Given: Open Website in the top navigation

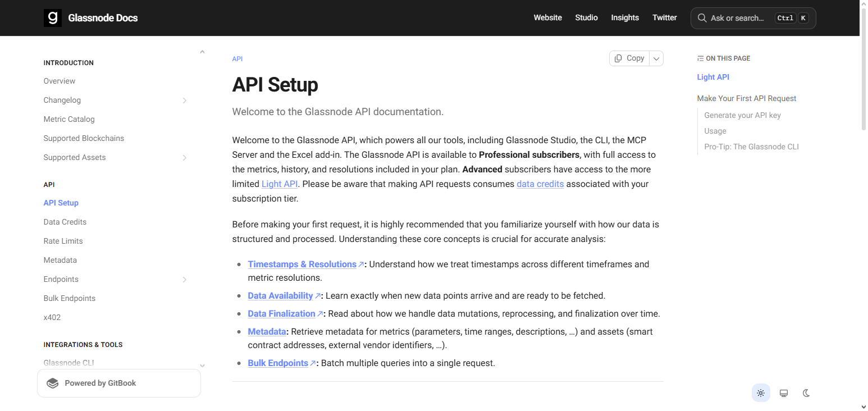Looking at the screenshot, I should tap(547, 18).
